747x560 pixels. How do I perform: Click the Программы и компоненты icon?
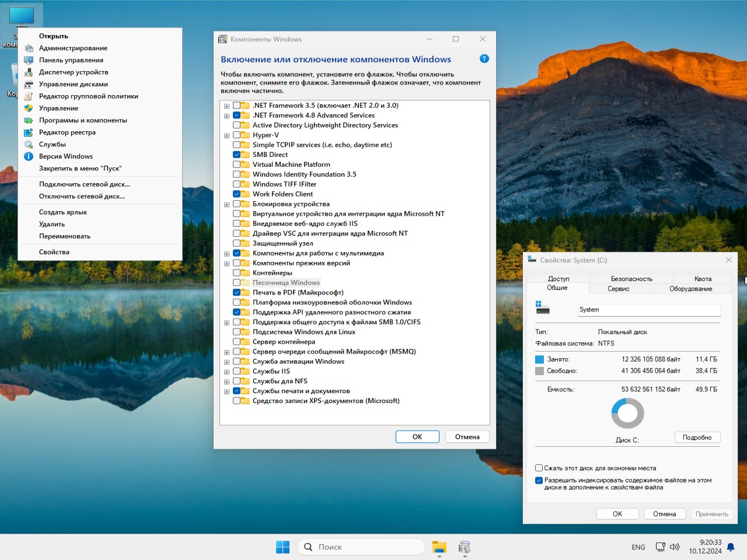(29, 120)
